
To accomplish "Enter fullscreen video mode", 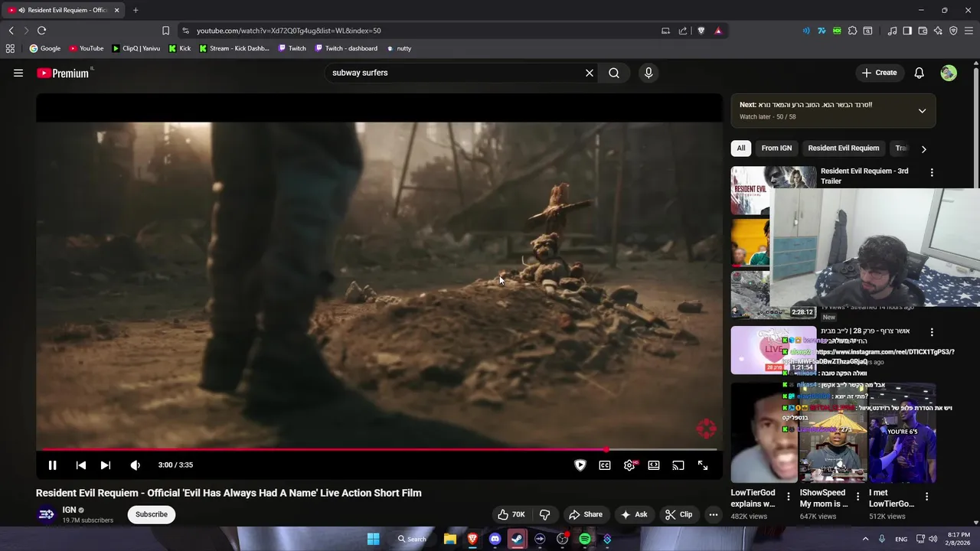I will [x=703, y=465].
